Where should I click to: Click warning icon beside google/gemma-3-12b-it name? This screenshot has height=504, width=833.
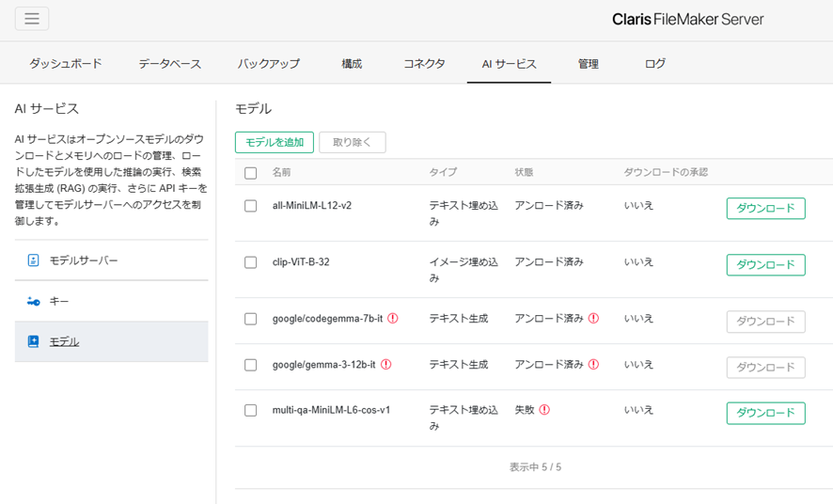coord(386,364)
